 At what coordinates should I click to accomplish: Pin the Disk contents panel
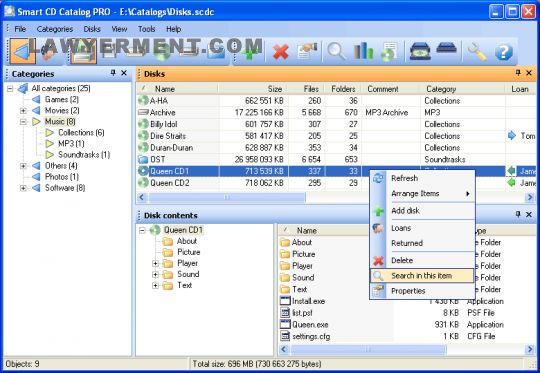coord(518,215)
